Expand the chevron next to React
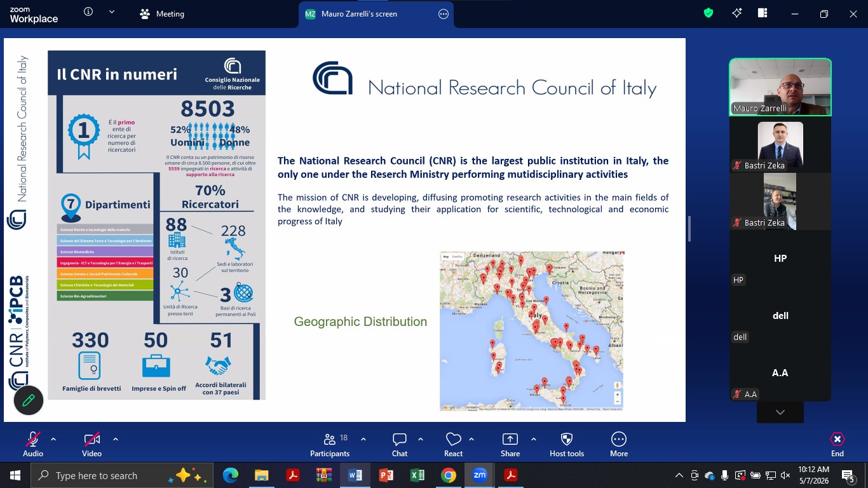 click(471, 439)
